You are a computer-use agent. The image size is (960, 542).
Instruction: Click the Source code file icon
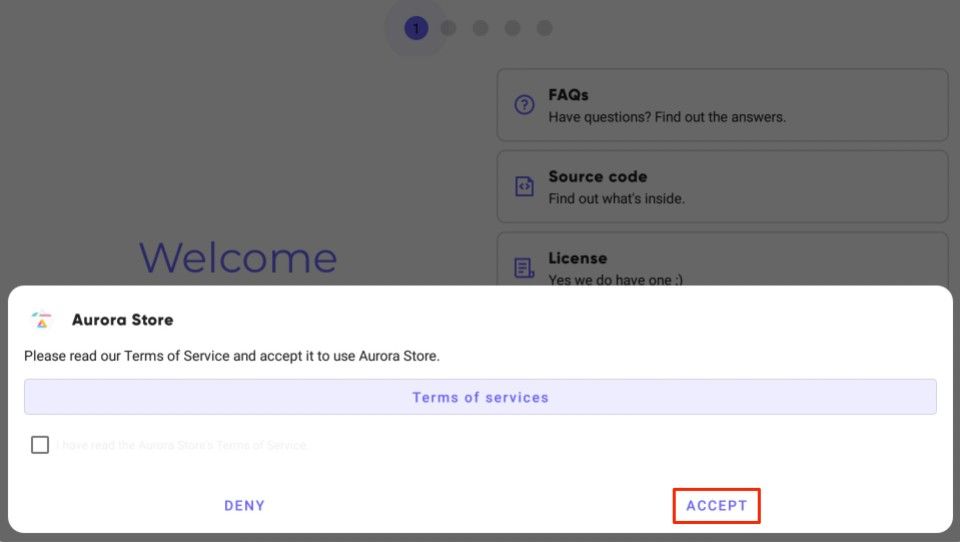(524, 186)
